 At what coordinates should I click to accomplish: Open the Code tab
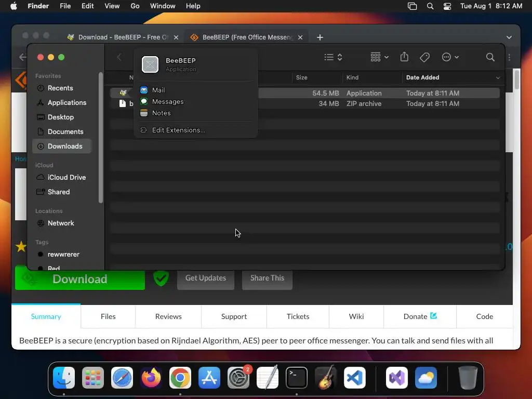[x=485, y=316]
